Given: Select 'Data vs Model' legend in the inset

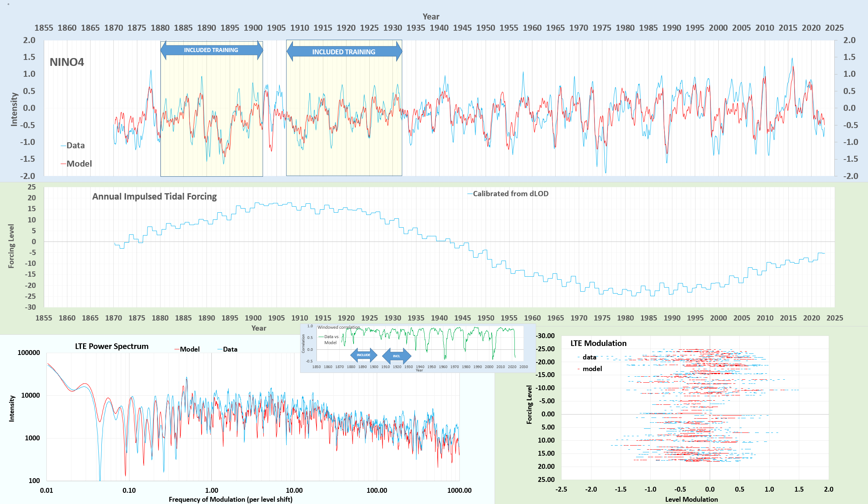Looking at the screenshot, I should point(330,339).
